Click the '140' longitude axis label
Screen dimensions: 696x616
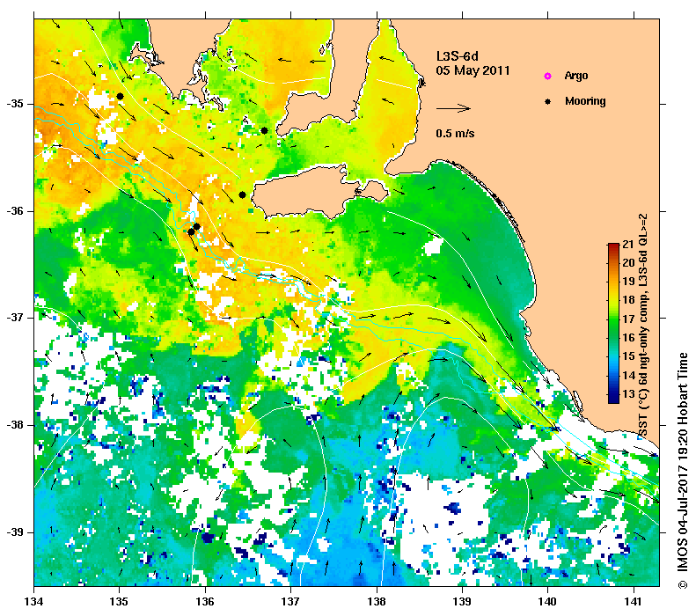[x=548, y=602]
